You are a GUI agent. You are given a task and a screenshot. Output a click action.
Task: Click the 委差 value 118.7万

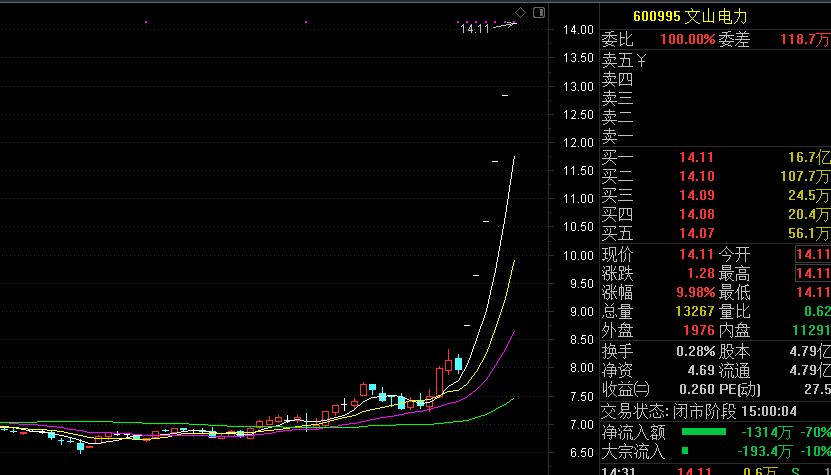point(805,39)
